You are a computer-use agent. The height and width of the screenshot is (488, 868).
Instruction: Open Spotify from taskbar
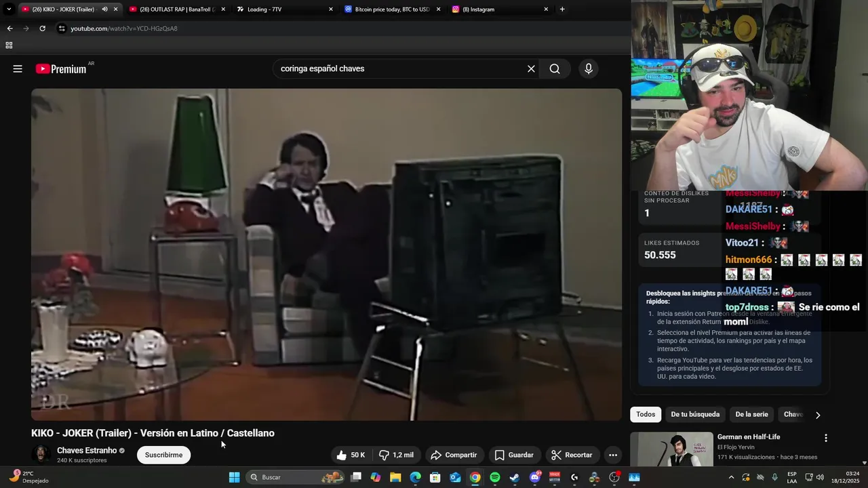495,477
